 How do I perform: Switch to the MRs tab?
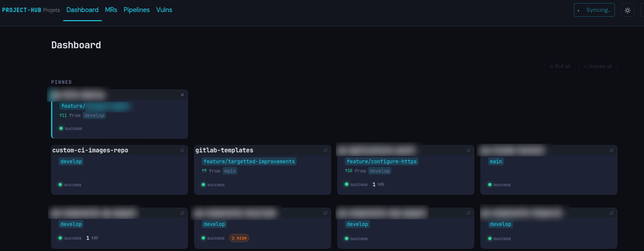pos(111,10)
